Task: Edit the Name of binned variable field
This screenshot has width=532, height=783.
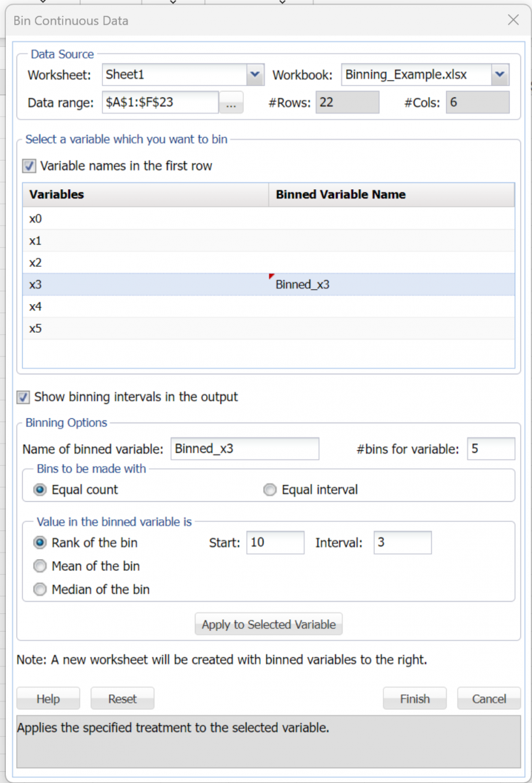Action: [244, 448]
